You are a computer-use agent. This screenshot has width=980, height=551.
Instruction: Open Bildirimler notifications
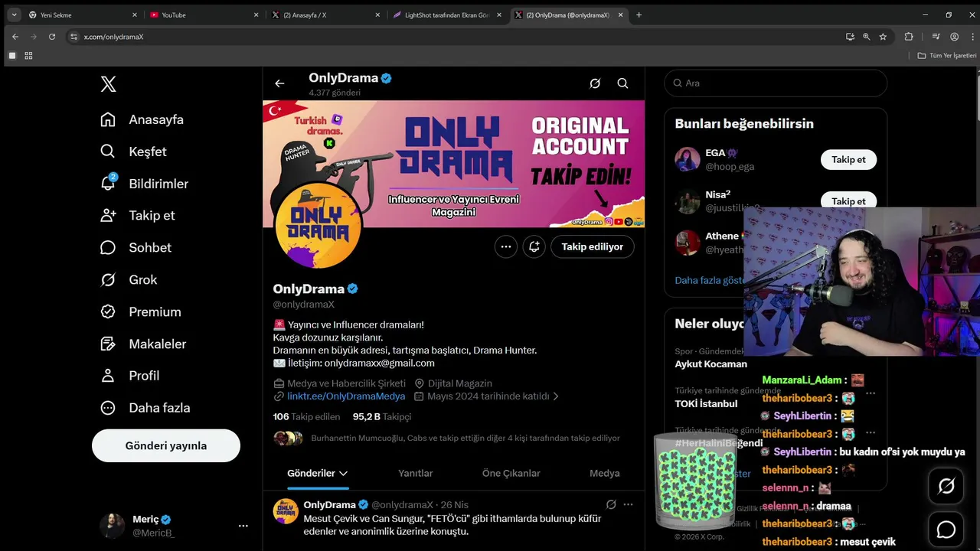(x=145, y=184)
